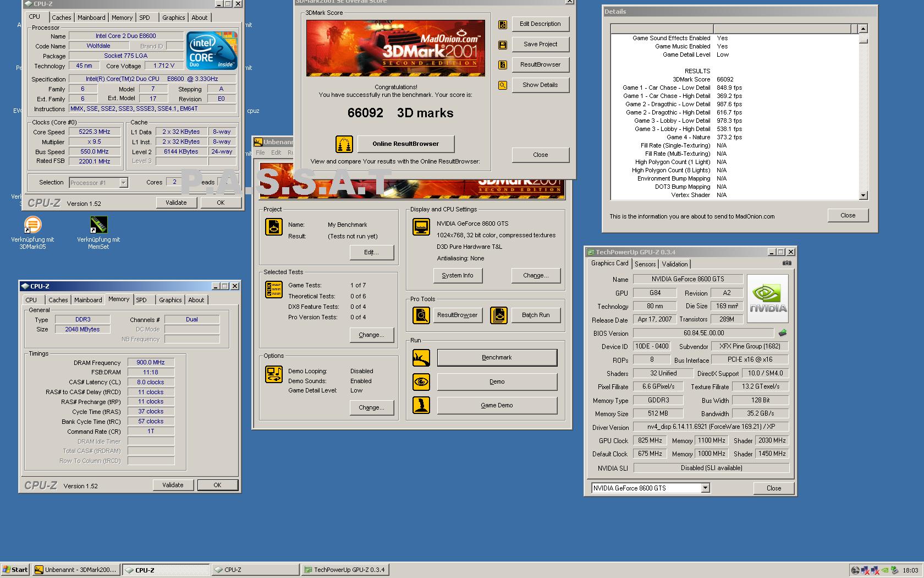Click the Save Project button
The width and height of the screenshot is (924, 578).
541,45
